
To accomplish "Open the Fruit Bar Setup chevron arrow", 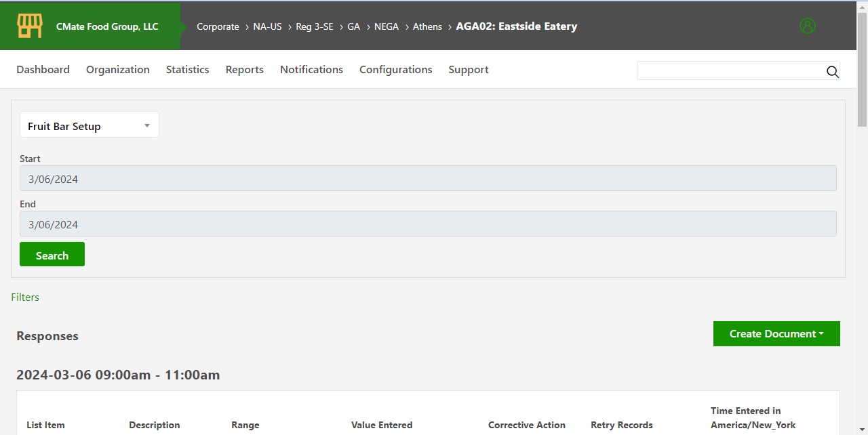I will click(146, 125).
